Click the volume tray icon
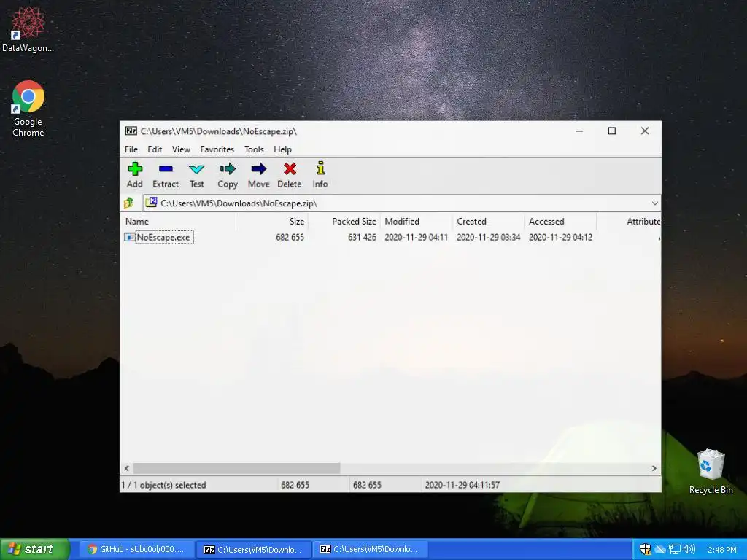 click(x=689, y=550)
